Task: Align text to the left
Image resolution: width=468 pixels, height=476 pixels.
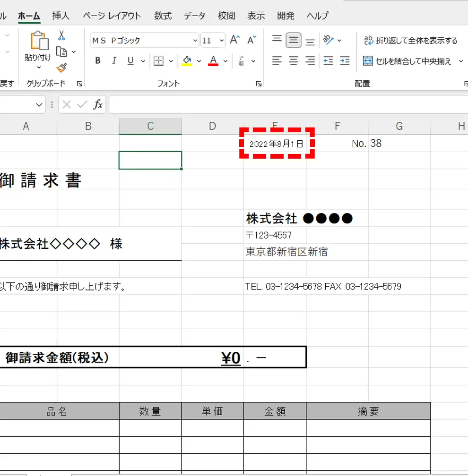Action: pos(277,60)
